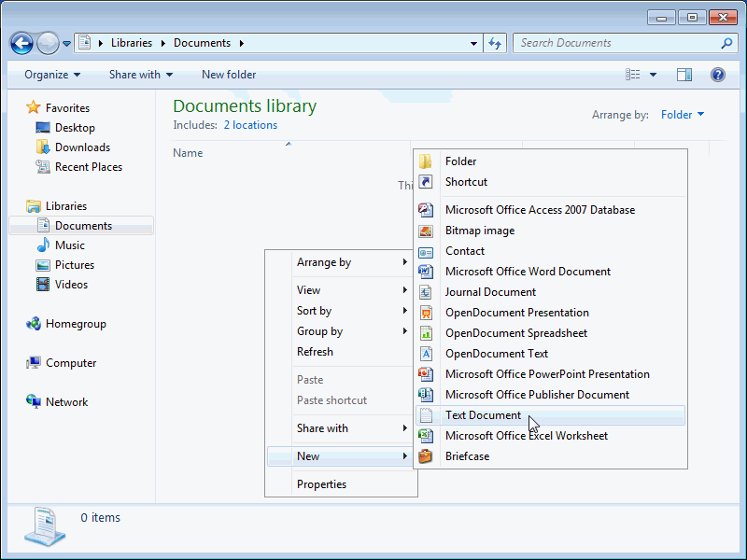Viewport: 747px width, 560px height.
Task: Click the Shortcut icon in New submenu
Action: click(426, 182)
